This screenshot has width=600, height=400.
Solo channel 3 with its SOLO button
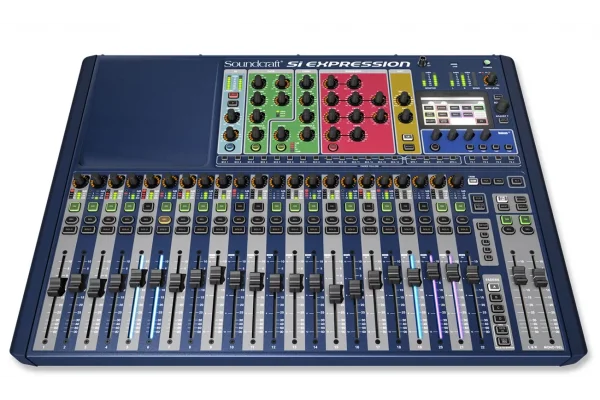click(107, 230)
